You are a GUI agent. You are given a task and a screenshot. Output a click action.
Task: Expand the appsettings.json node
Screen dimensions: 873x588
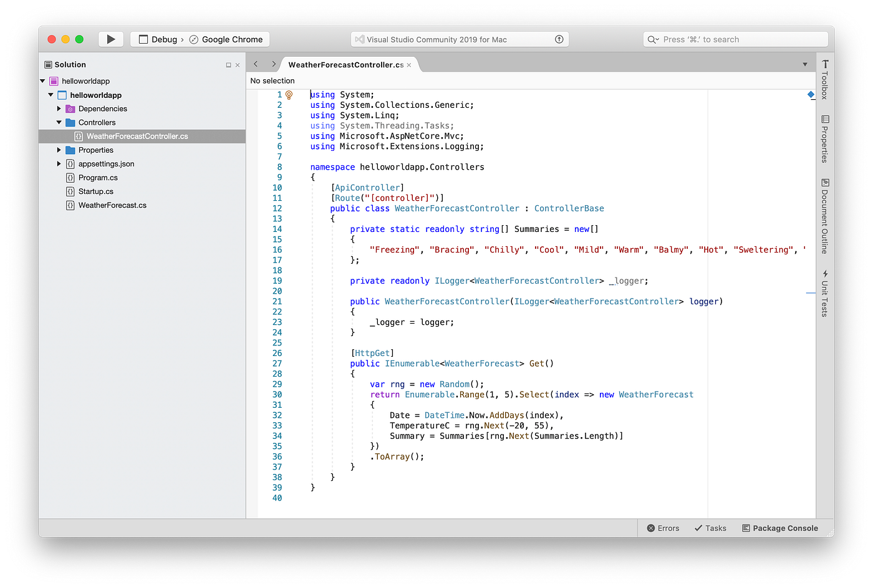[59, 163]
